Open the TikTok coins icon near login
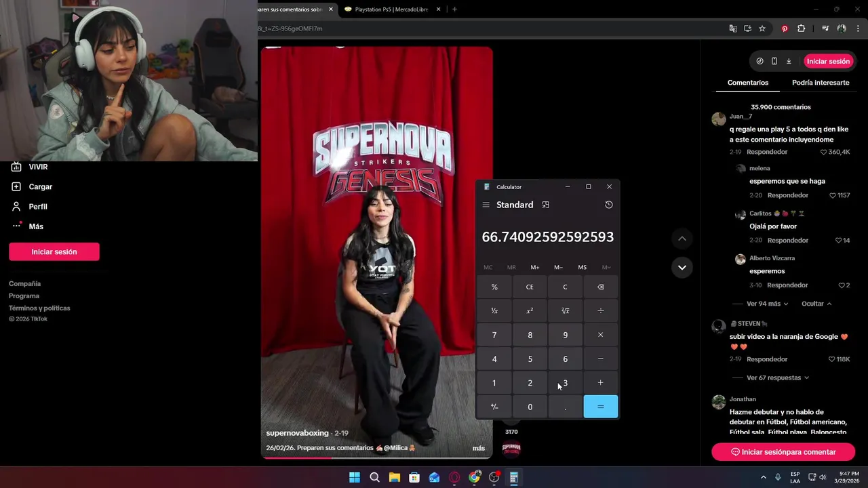Screen dimensions: 868x488 [759, 61]
